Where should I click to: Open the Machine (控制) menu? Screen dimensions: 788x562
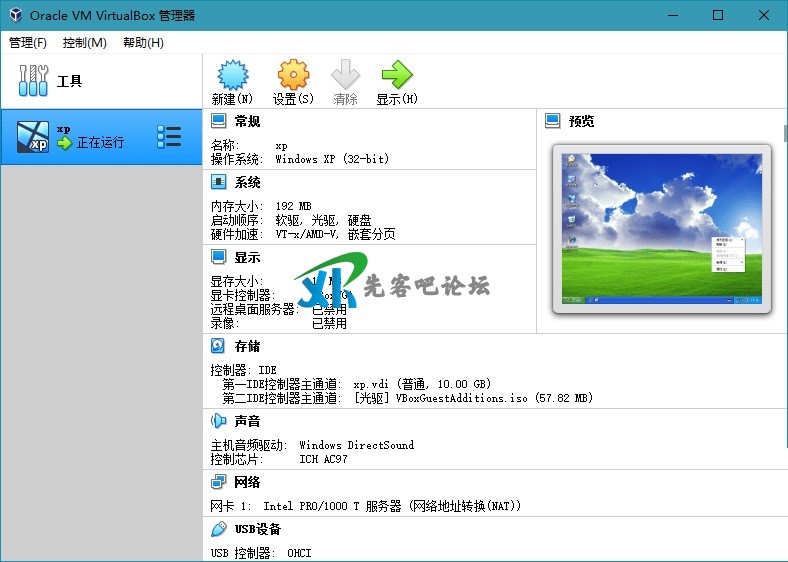pyautogui.click(x=84, y=43)
